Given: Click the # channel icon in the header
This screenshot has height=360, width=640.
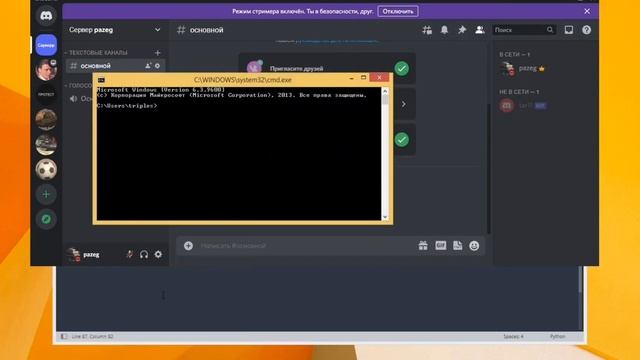Looking at the screenshot, I should [181, 30].
